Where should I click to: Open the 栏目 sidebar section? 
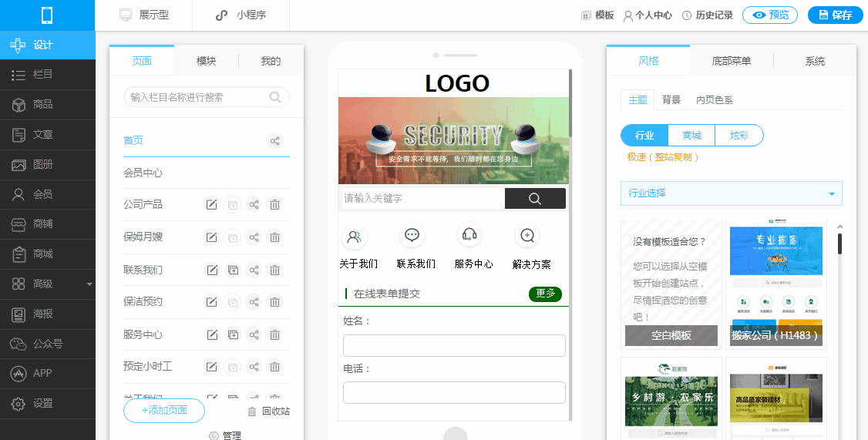(48, 75)
